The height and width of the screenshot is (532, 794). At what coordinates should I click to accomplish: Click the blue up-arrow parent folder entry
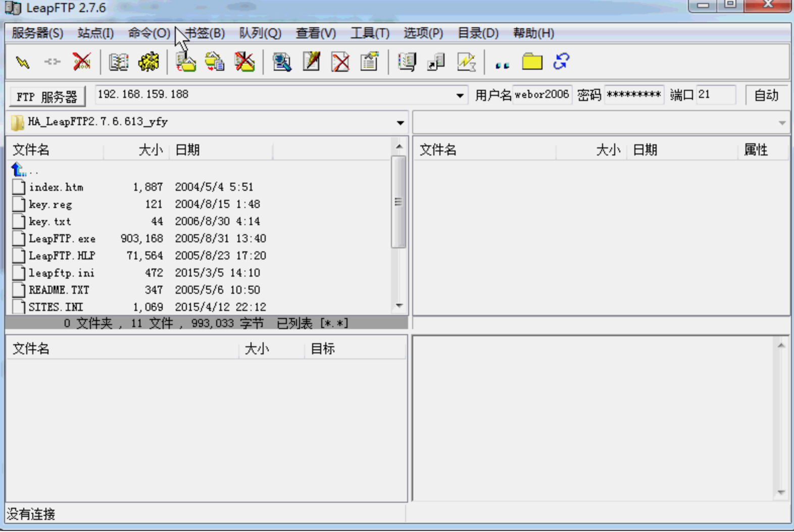click(x=19, y=169)
